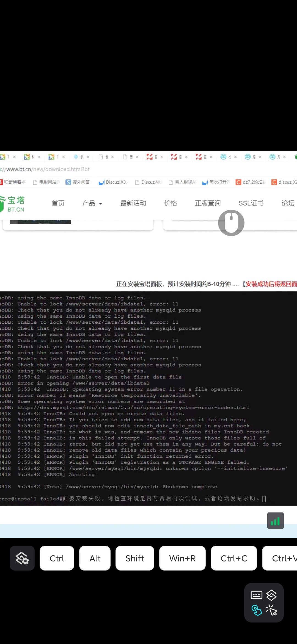This screenshot has width=297, height=644.
Task: Open the 每次打开 bookmark
Action: (x=216, y=182)
